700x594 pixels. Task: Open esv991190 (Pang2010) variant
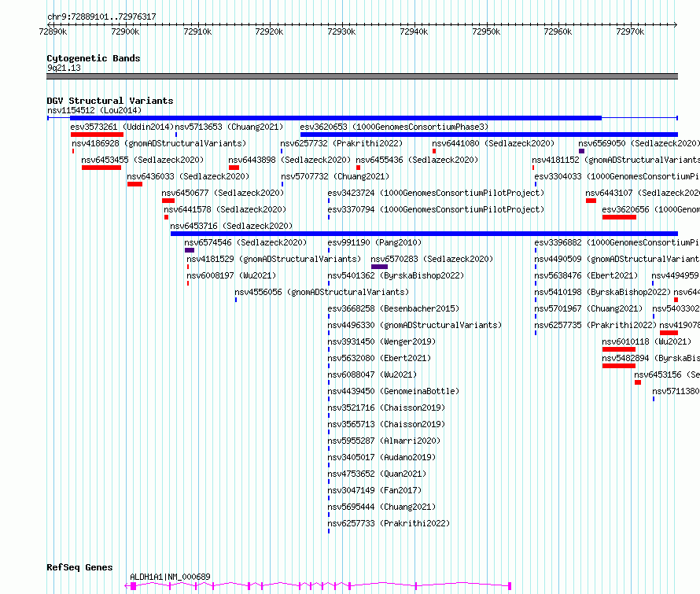(x=374, y=242)
